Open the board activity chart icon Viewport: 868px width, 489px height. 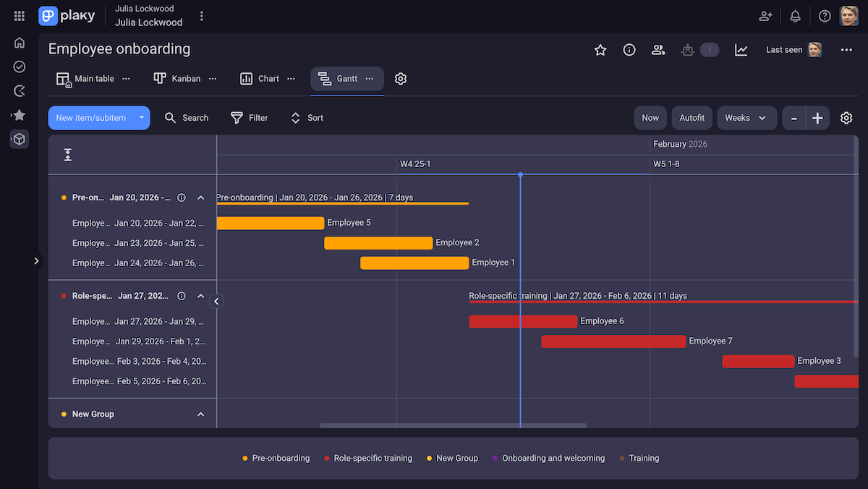[740, 50]
